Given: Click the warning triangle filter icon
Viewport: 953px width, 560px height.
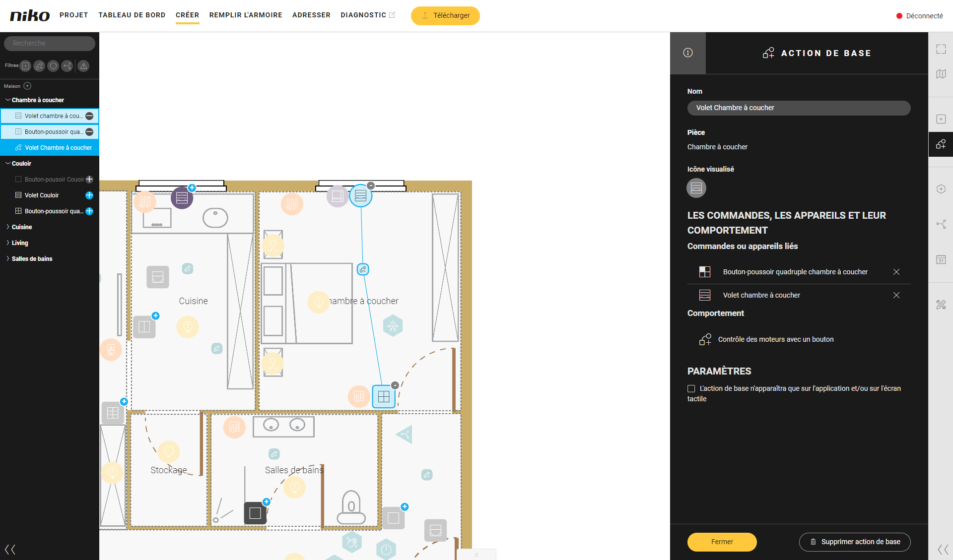Looking at the screenshot, I should (83, 66).
